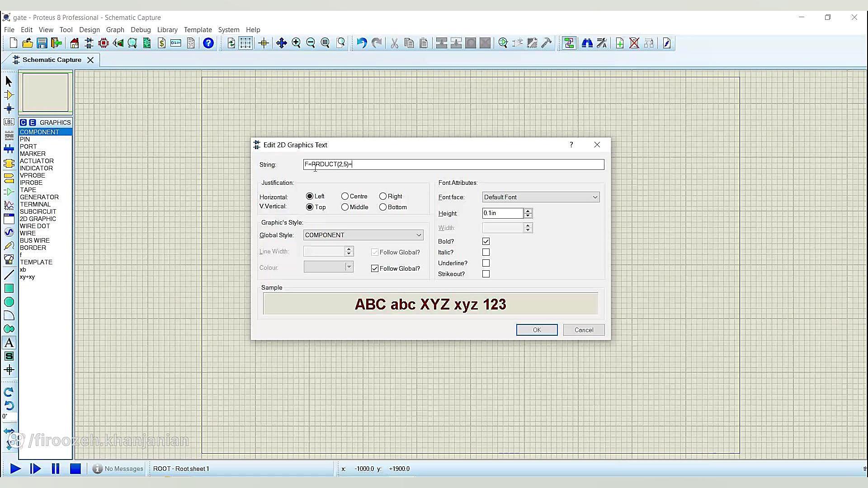Screen dimensions: 868x488
Task: Click the Stop simulation button
Action: click(x=75, y=469)
